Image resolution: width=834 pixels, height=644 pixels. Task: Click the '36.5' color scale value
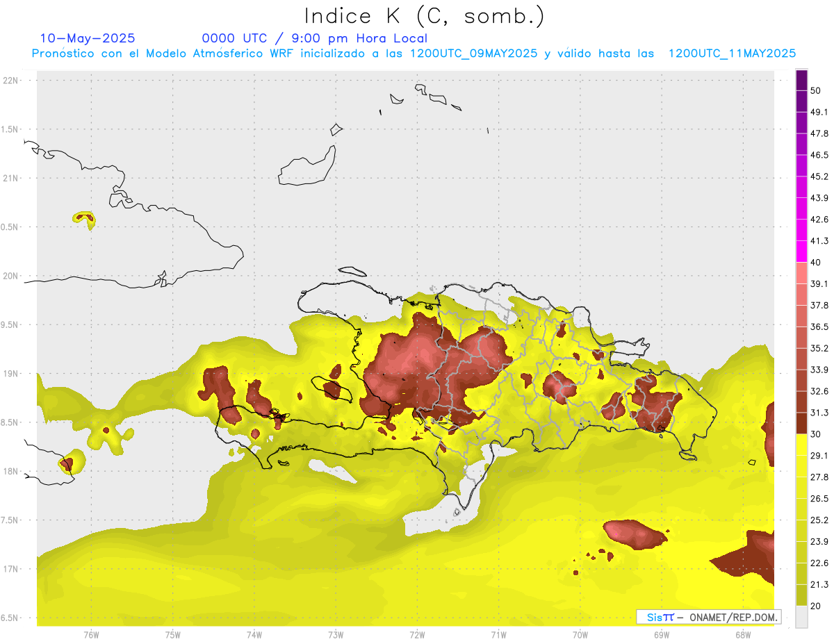click(819, 327)
